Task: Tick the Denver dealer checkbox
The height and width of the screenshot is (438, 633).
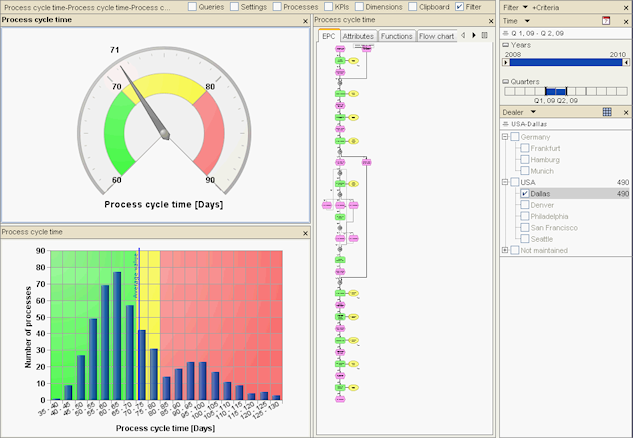Action: 524,205
